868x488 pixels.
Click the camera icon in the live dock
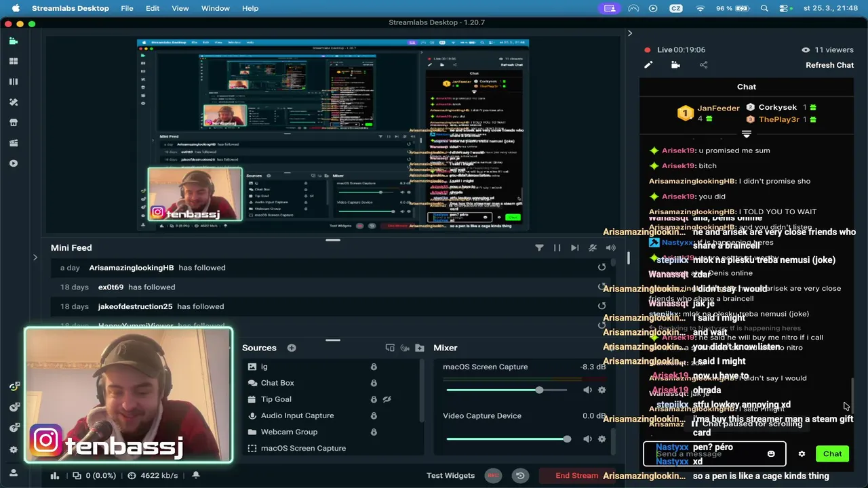(675, 65)
